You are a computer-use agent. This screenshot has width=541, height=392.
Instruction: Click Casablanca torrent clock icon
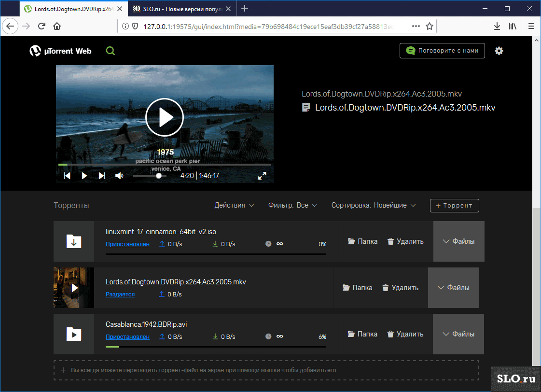coord(268,336)
